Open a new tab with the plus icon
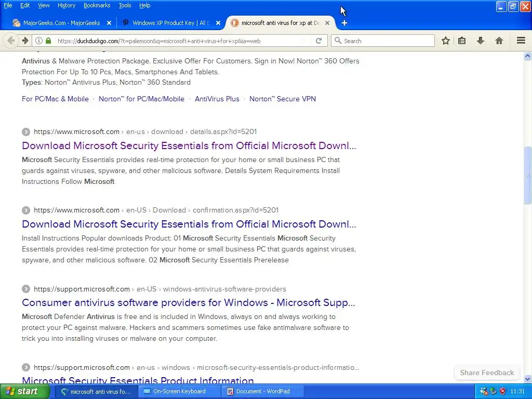Image resolution: width=532 pixels, height=399 pixels. (x=344, y=23)
